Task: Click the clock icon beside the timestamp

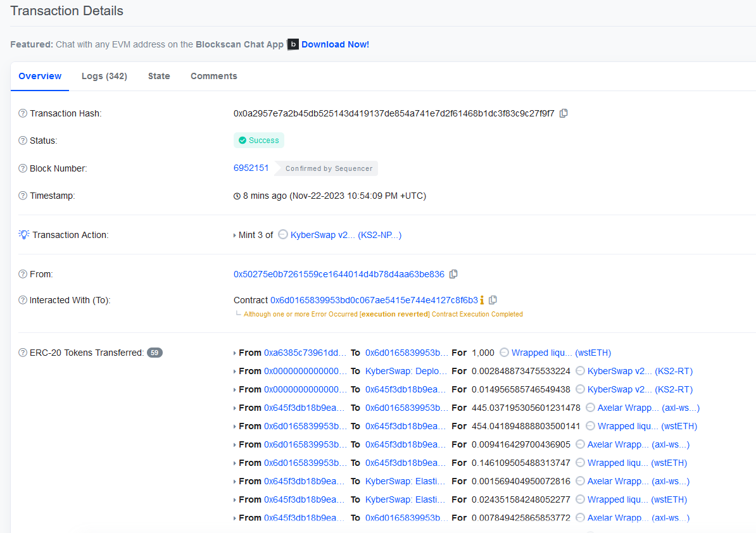Action: [x=237, y=196]
